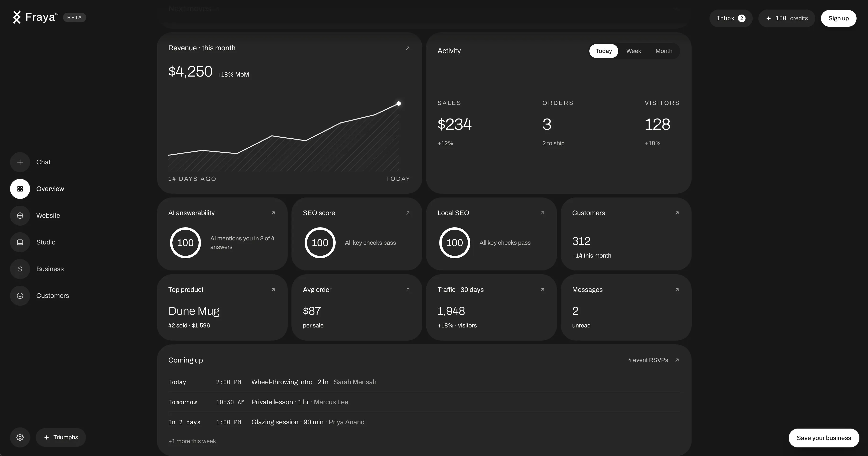Click the Sign up button
This screenshot has height=456, width=868.
point(838,18)
